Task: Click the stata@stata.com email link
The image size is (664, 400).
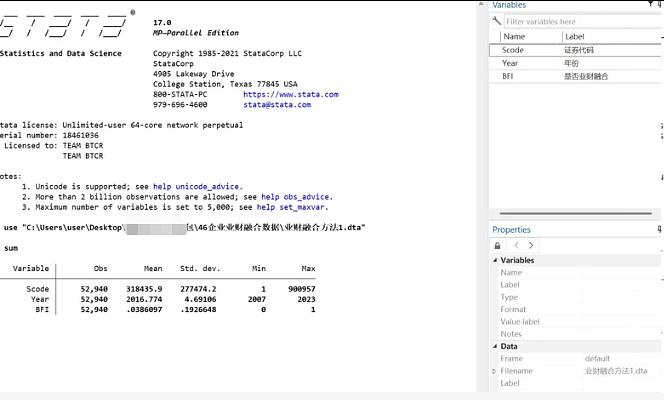Action: click(277, 105)
